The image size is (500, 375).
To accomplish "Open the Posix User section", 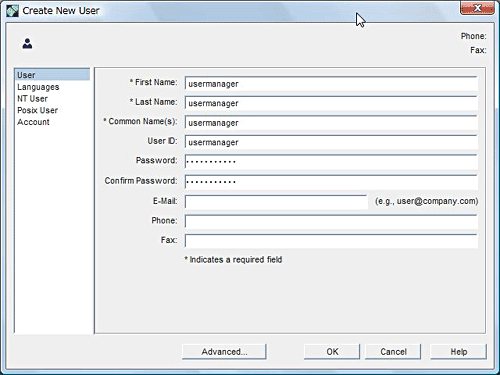I will 37,110.
